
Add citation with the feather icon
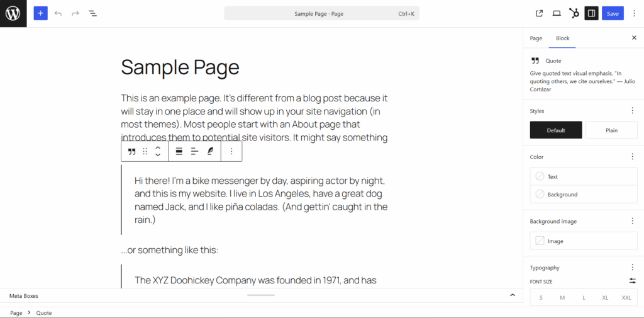(x=210, y=151)
